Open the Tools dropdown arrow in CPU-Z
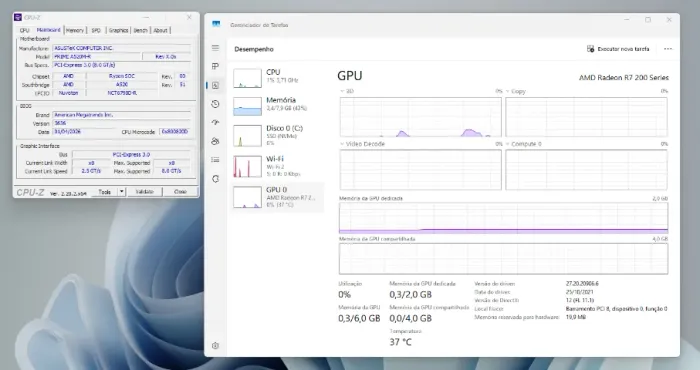The image size is (700, 370). click(x=121, y=191)
